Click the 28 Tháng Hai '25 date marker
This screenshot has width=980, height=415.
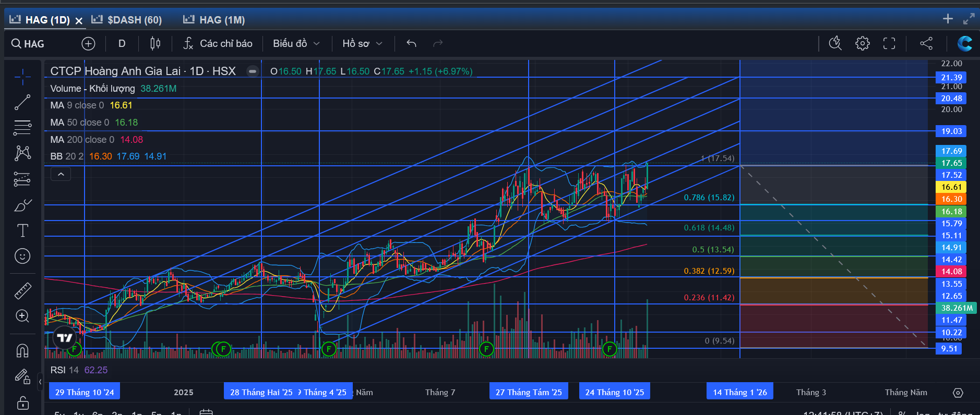tap(261, 392)
